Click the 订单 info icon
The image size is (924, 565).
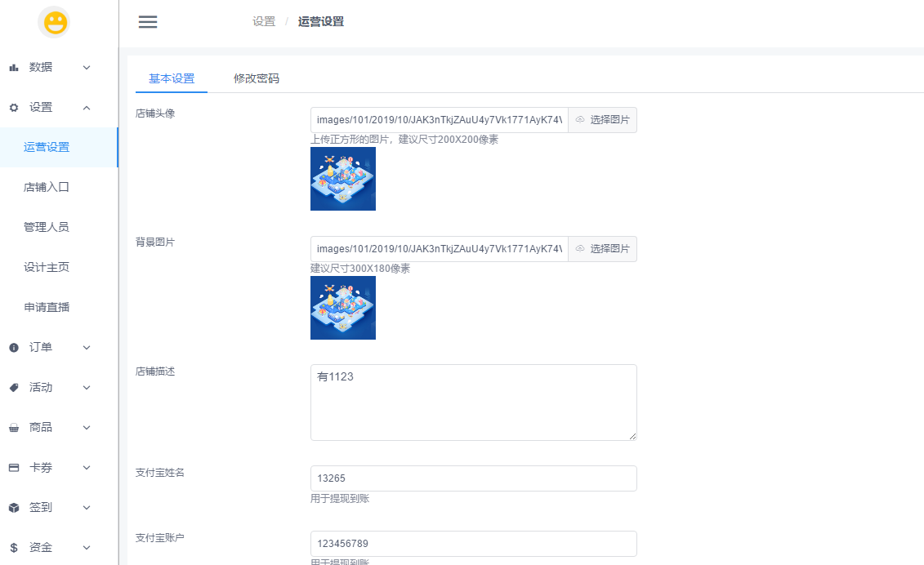(14, 348)
